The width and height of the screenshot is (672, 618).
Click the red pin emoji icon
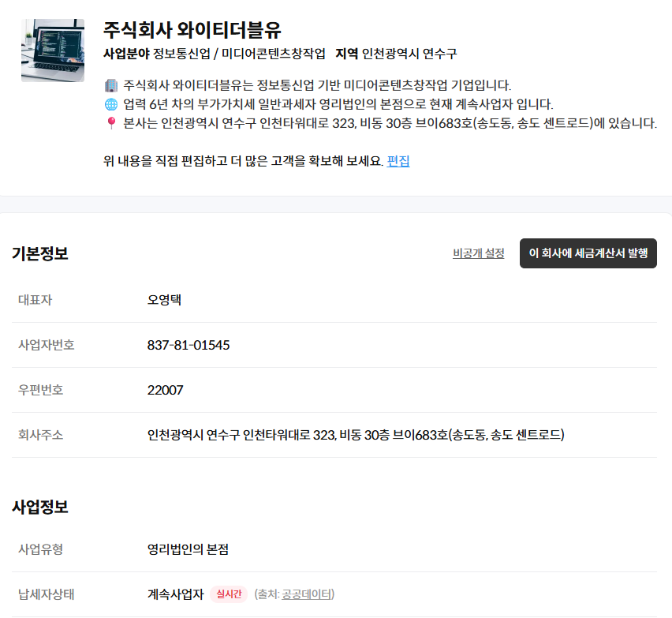pos(111,123)
